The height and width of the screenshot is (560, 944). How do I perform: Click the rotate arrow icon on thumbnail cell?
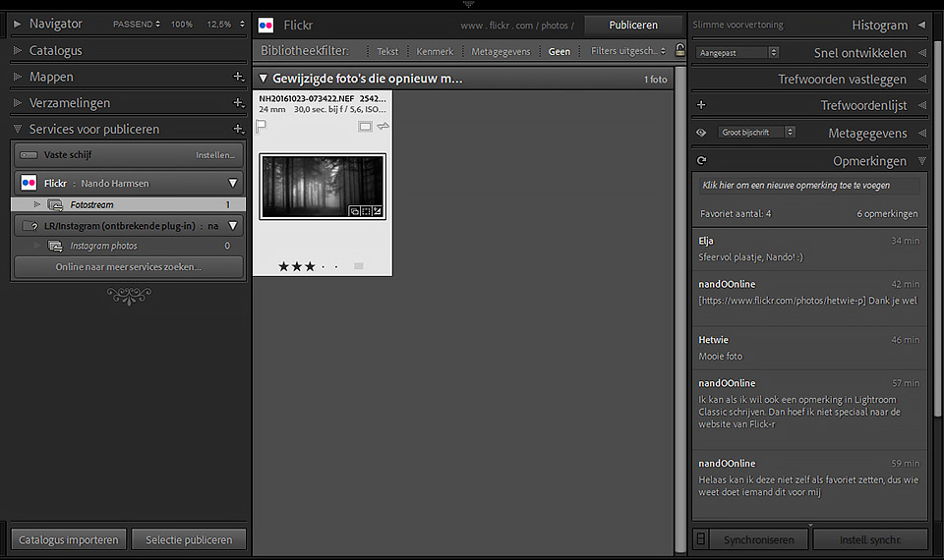click(383, 127)
